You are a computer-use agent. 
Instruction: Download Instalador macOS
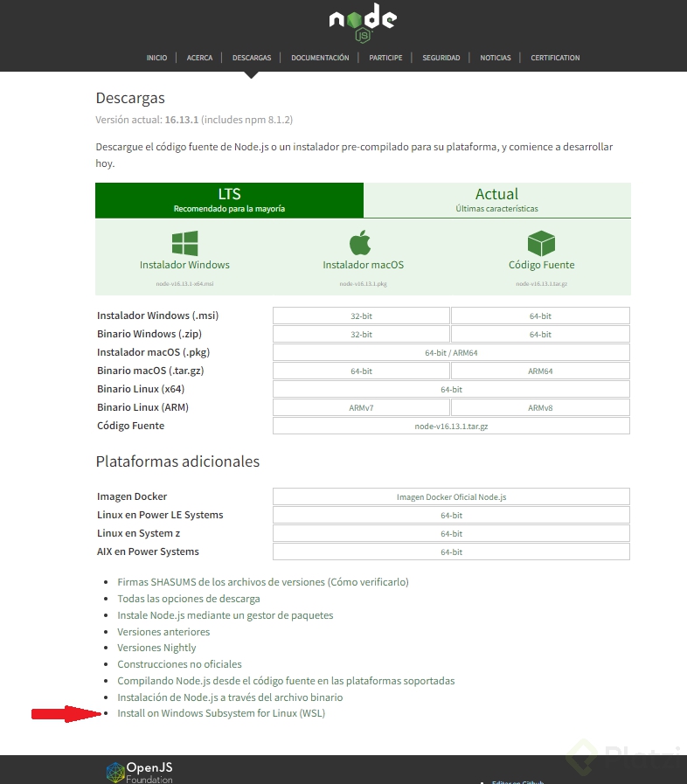363,265
